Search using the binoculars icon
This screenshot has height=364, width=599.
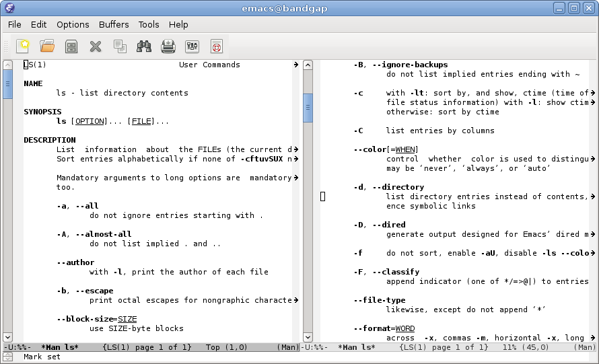coord(144,46)
